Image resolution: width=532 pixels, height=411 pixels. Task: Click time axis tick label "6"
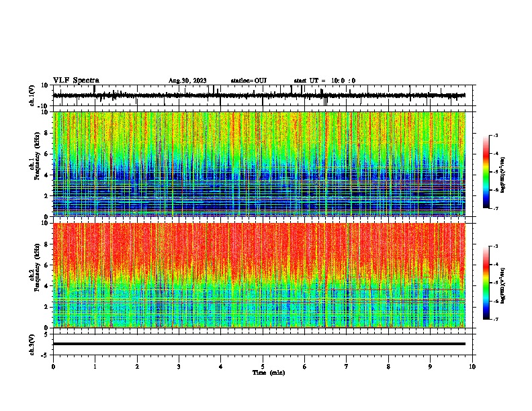click(305, 367)
